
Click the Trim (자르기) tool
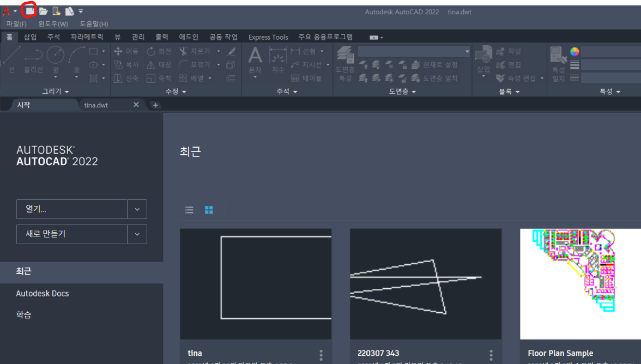[x=195, y=51]
